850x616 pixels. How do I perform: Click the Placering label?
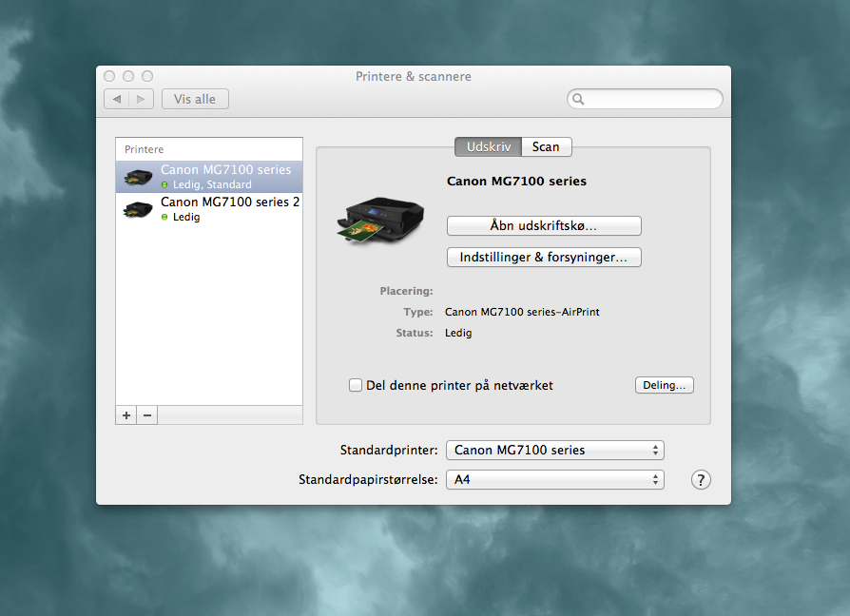point(407,291)
